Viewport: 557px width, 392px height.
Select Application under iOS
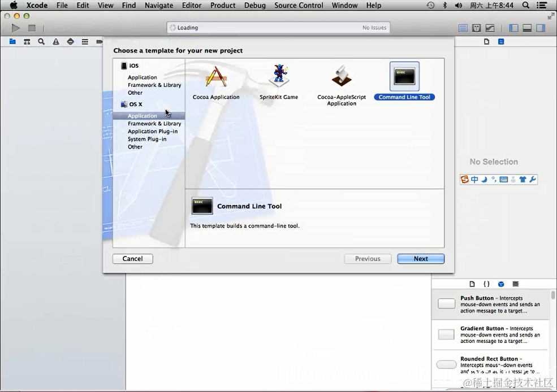pyautogui.click(x=142, y=77)
